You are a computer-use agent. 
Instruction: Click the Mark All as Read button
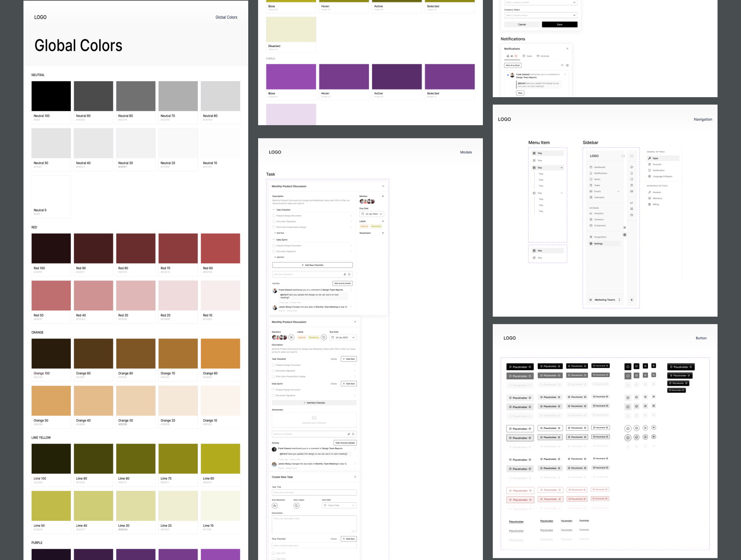pyautogui.click(x=513, y=65)
